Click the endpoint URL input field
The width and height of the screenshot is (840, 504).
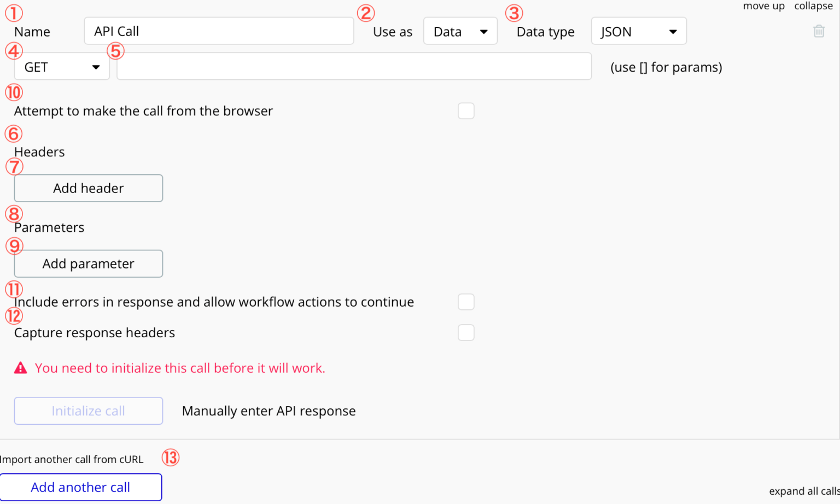(x=354, y=66)
